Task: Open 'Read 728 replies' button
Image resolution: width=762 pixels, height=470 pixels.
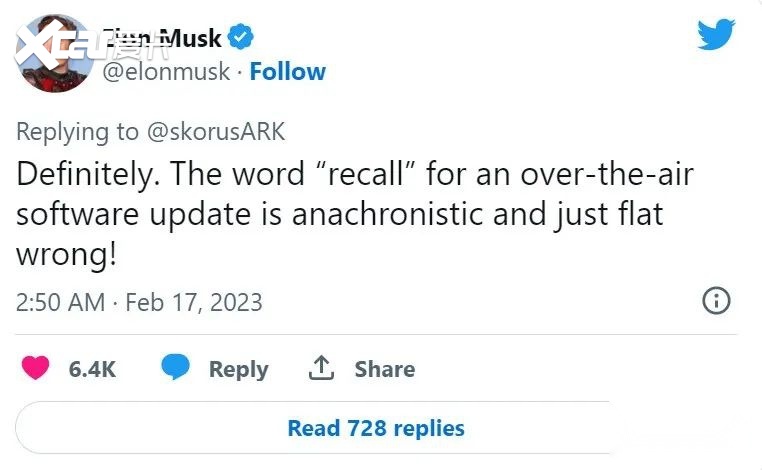Action: point(376,428)
